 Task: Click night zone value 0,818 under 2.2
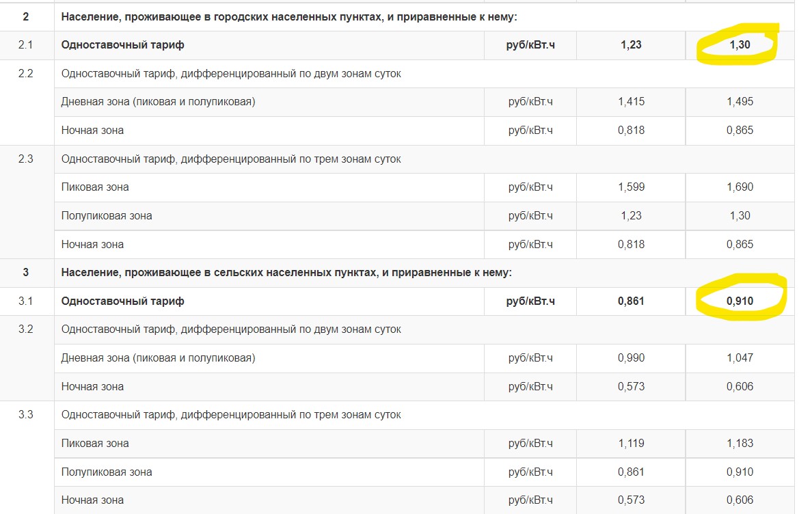631,131
